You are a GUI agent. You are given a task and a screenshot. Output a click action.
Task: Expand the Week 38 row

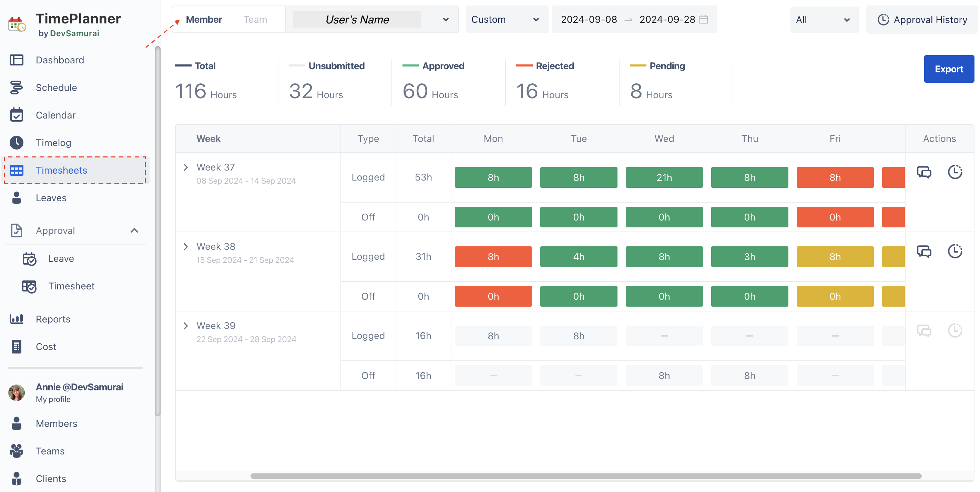click(186, 247)
